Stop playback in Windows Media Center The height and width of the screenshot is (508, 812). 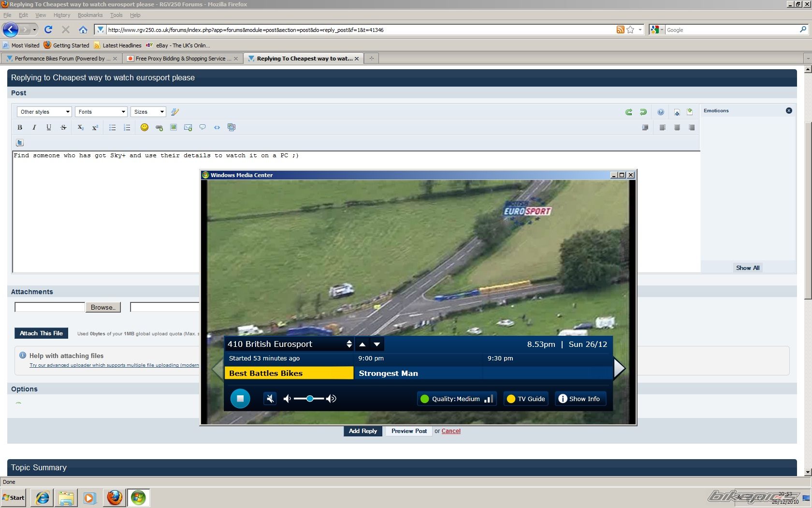click(x=240, y=399)
